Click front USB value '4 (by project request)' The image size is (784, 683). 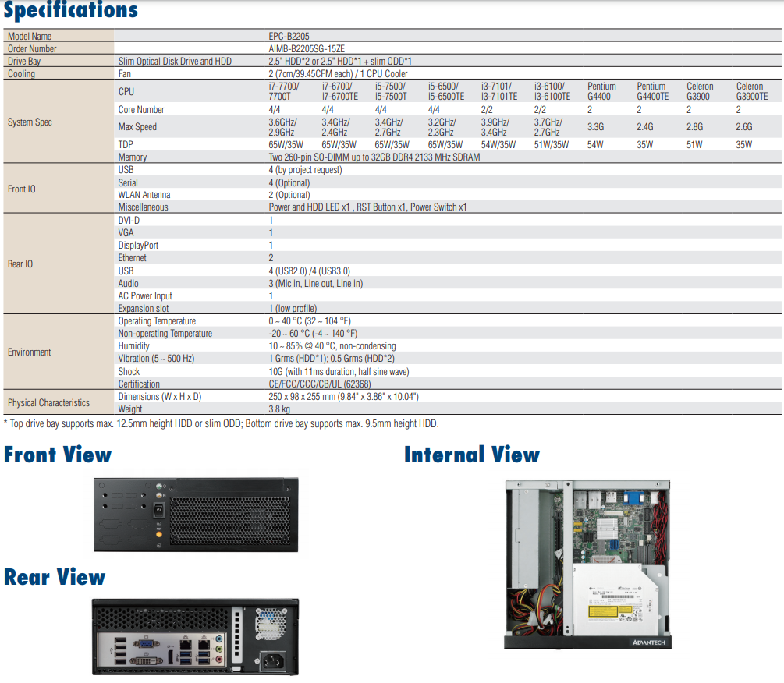pos(306,169)
